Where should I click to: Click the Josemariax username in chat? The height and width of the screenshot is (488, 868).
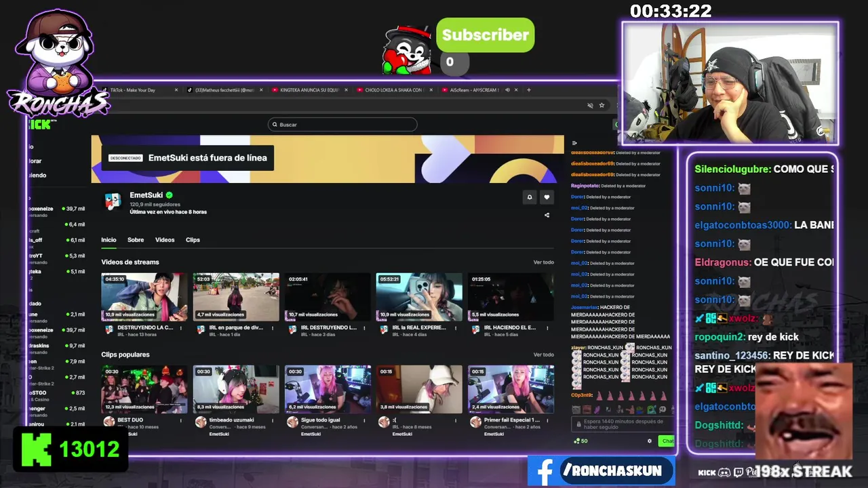(x=584, y=307)
